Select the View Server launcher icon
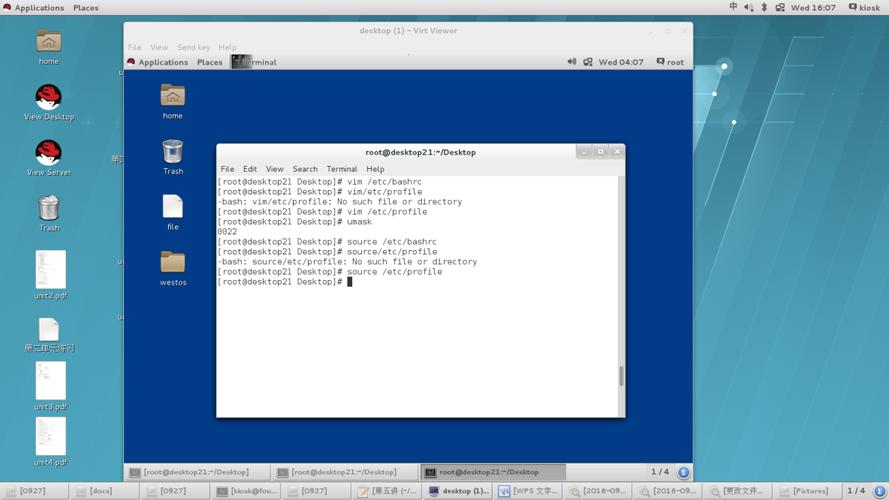Viewport: 889px width, 500px height. pyautogui.click(x=49, y=158)
